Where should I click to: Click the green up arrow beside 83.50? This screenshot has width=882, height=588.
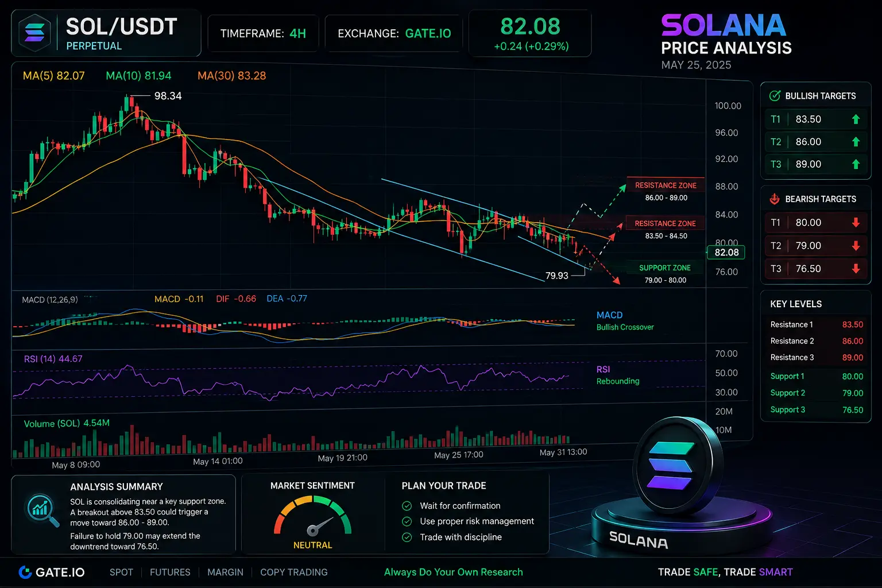[x=856, y=119]
